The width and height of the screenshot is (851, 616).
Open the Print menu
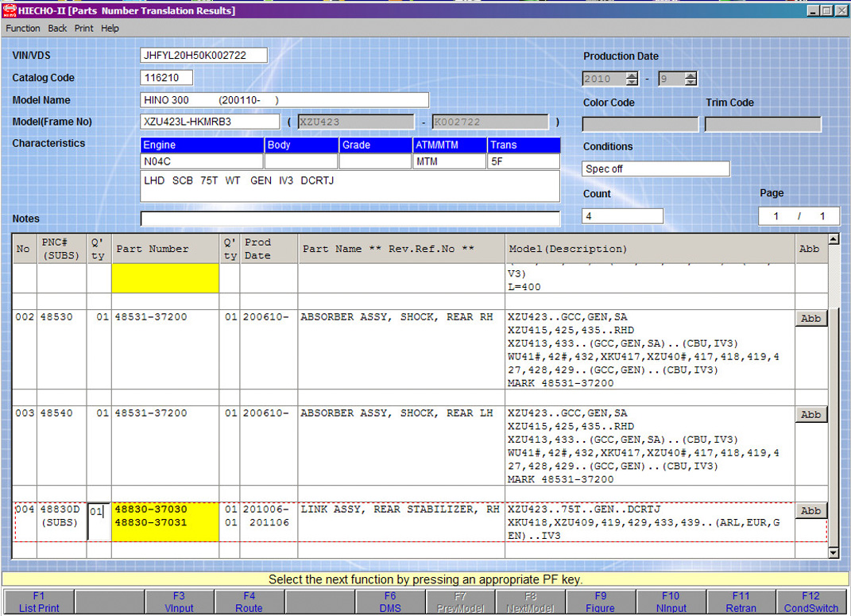click(x=83, y=28)
